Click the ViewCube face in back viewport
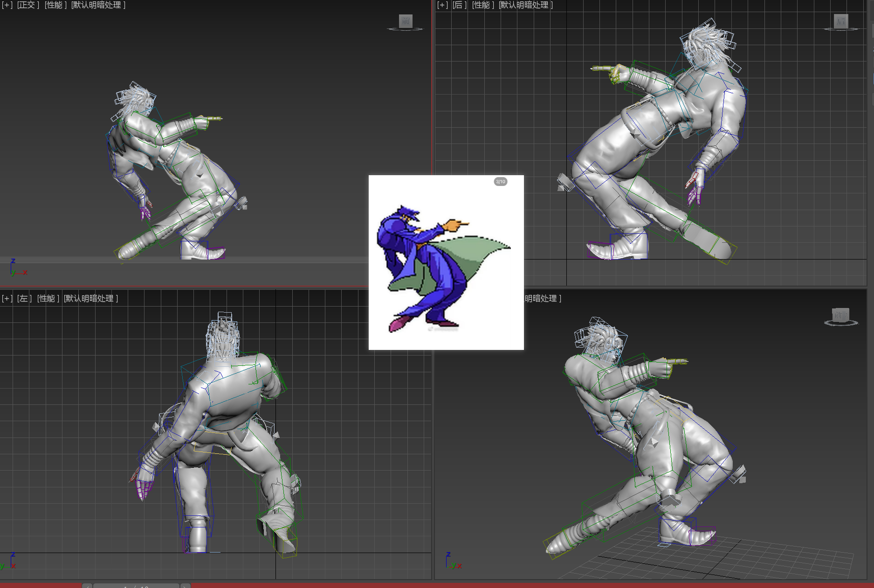 (x=841, y=21)
